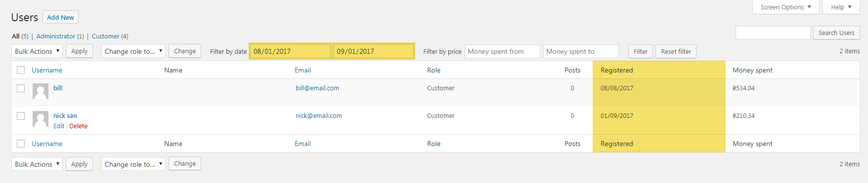Sort by Username in footer row
Viewport: 868px width, 183px height.
(47, 144)
